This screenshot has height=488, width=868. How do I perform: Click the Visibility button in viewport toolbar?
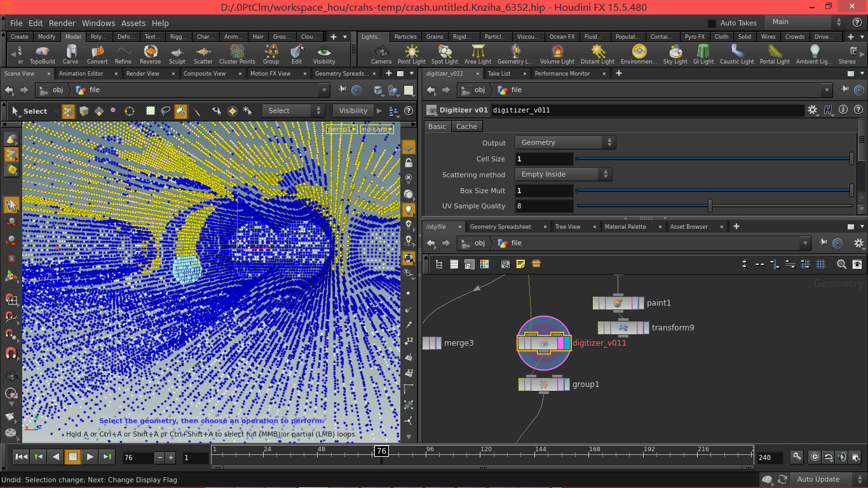pyautogui.click(x=353, y=111)
